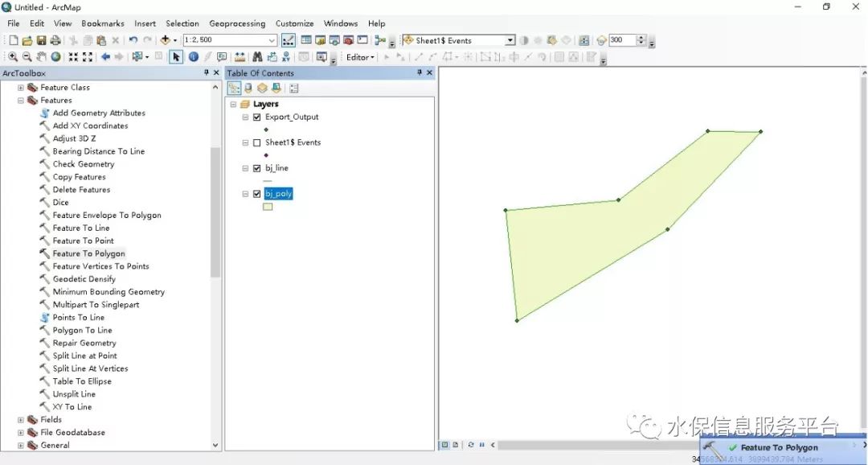
Task: Open a map document with the folder icon
Action: 27,40
